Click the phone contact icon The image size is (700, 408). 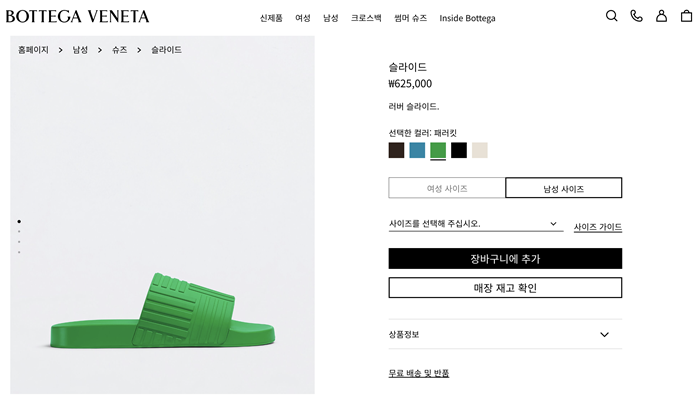636,16
